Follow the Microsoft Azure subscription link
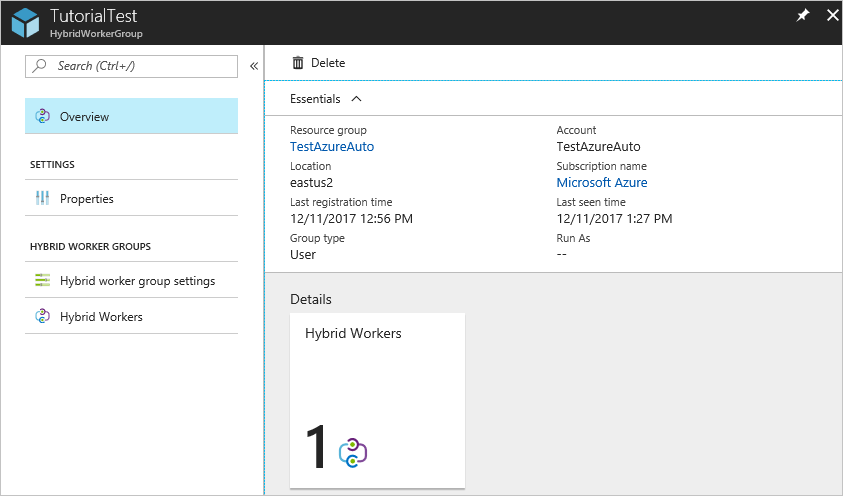 [602, 183]
